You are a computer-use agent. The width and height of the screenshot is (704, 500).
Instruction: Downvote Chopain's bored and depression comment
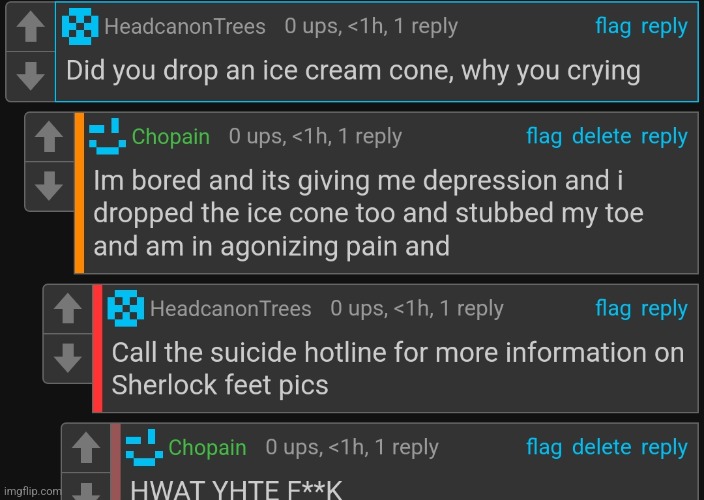(49, 186)
